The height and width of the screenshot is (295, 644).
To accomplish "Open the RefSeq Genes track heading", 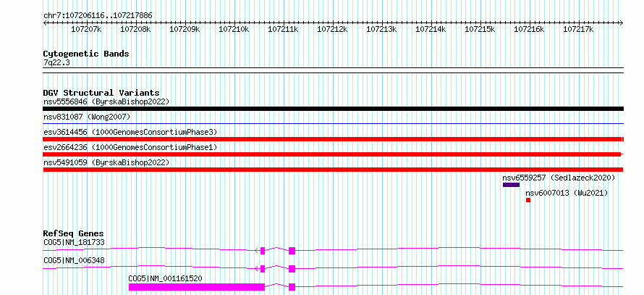I will 74,233.
